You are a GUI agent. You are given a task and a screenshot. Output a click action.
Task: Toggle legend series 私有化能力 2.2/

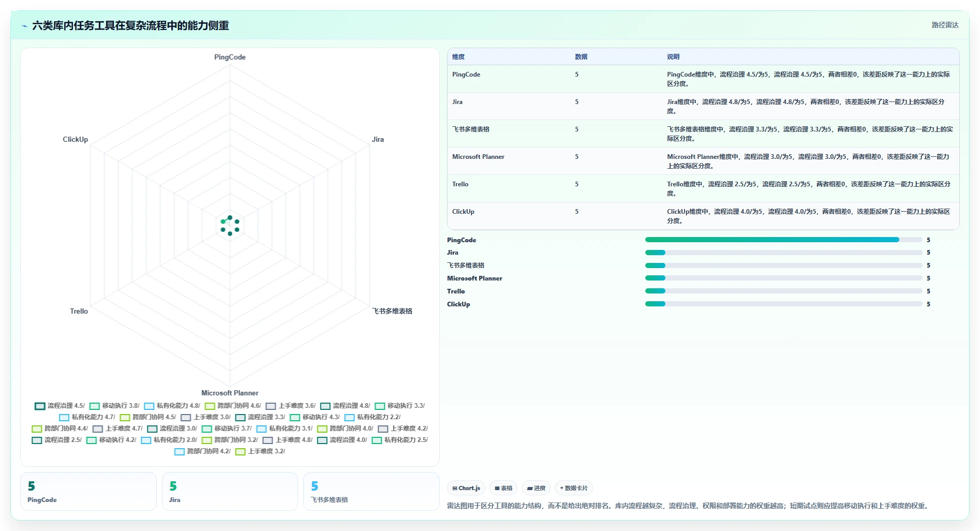(373, 417)
